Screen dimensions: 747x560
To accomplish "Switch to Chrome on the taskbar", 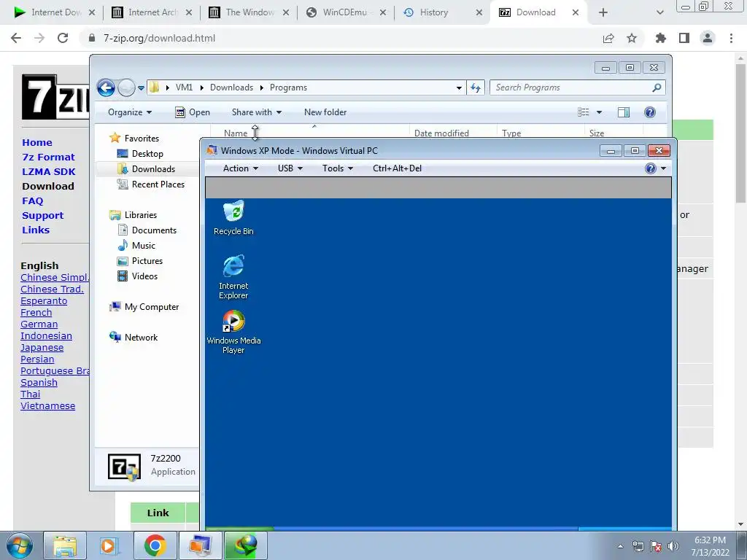I will [155, 545].
